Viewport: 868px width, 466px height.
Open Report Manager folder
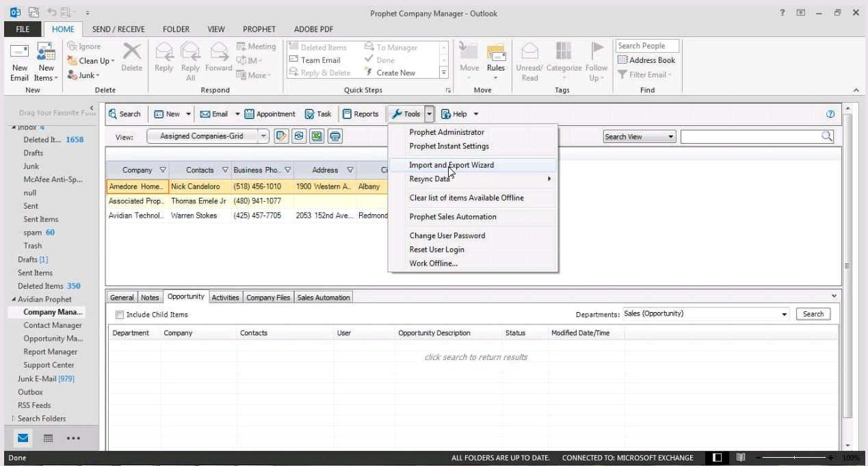51,352
